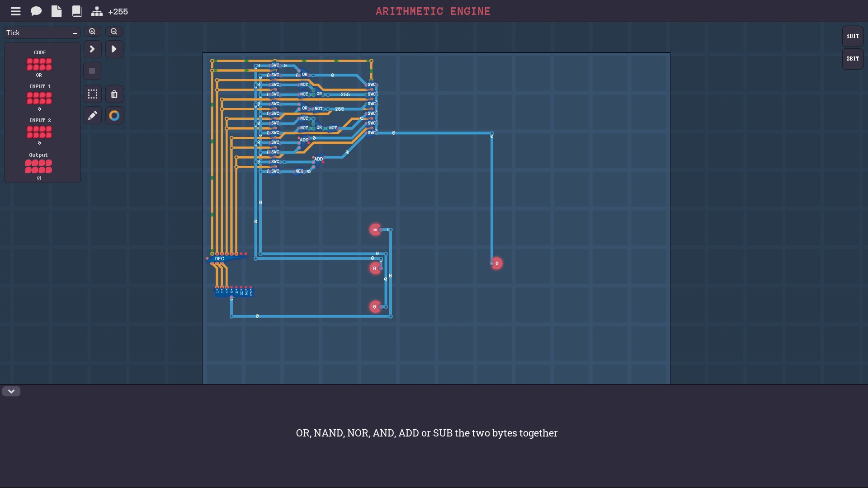Click the zoom in magnifier
Image resolution: width=868 pixels, height=488 pixels.
[x=92, y=32]
